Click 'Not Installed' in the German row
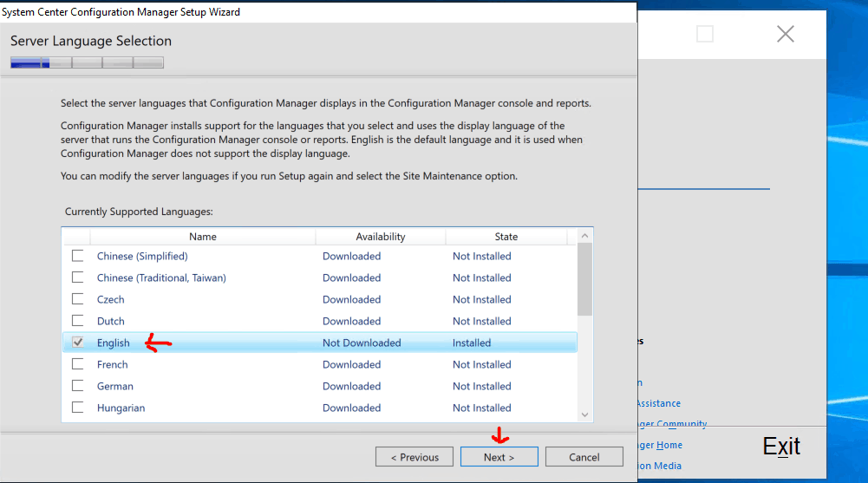Image resolution: width=868 pixels, height=483 pixels. click(481, 386)
